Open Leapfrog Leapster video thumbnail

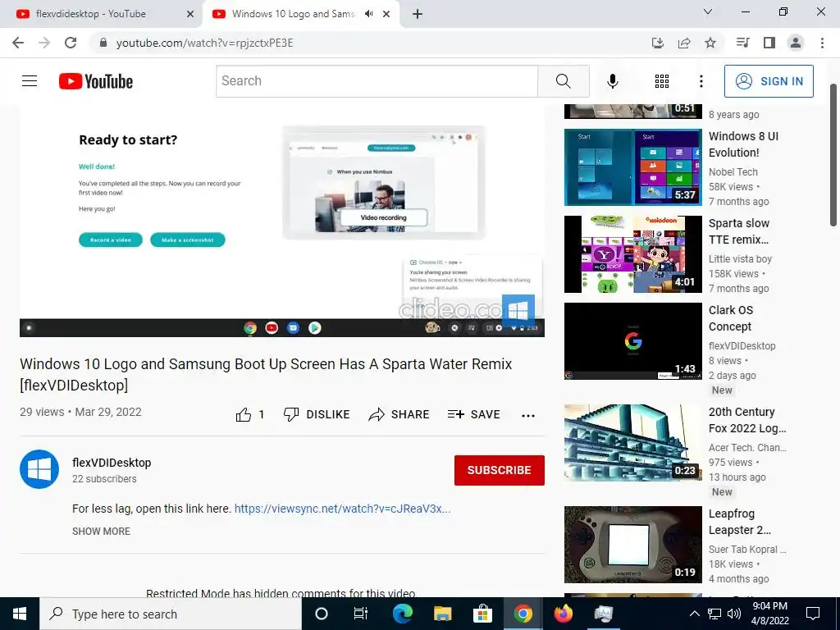point(632,545)
